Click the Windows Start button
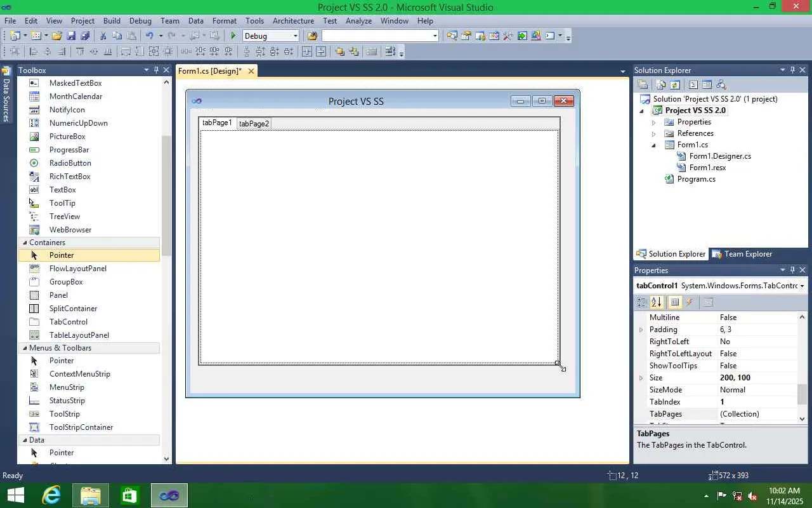The height and width of the screenshot is (508, 812). pos(15,495)
